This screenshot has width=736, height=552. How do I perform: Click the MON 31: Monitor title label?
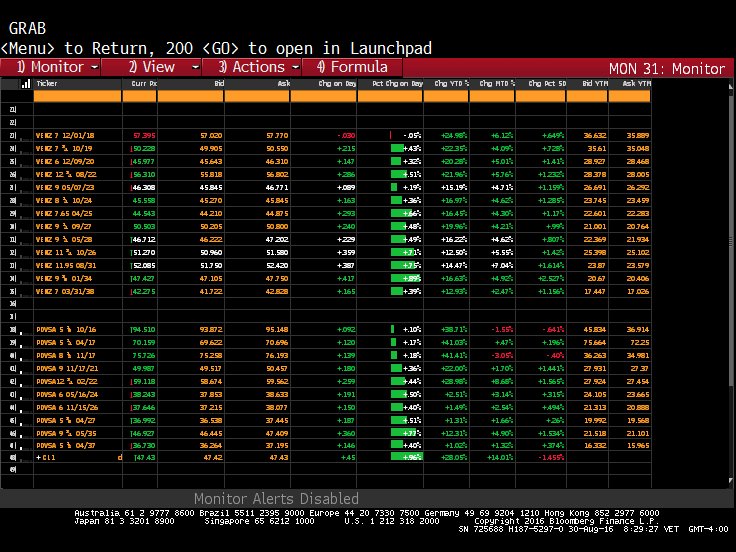pos(667,69)
